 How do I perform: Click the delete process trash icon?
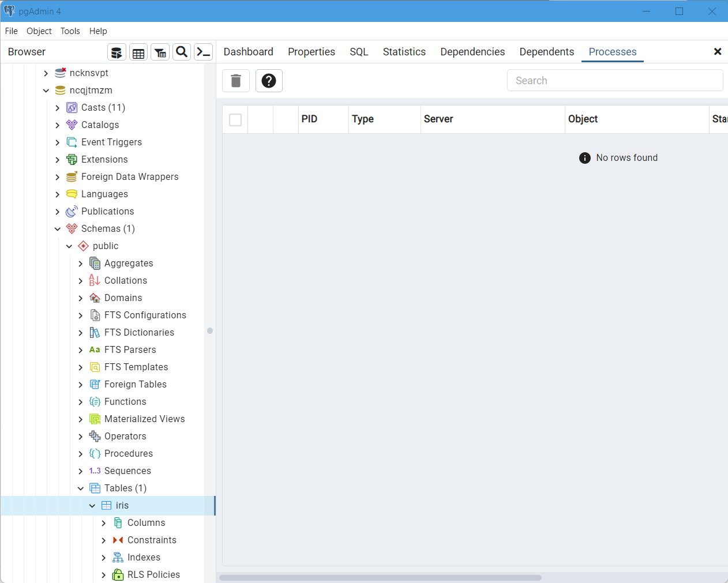click(235, 81)
